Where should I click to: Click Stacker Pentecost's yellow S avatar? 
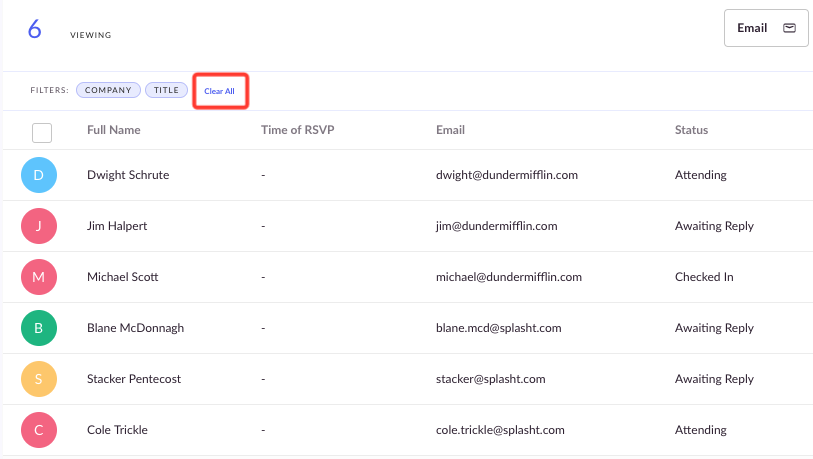coord(39,379)
